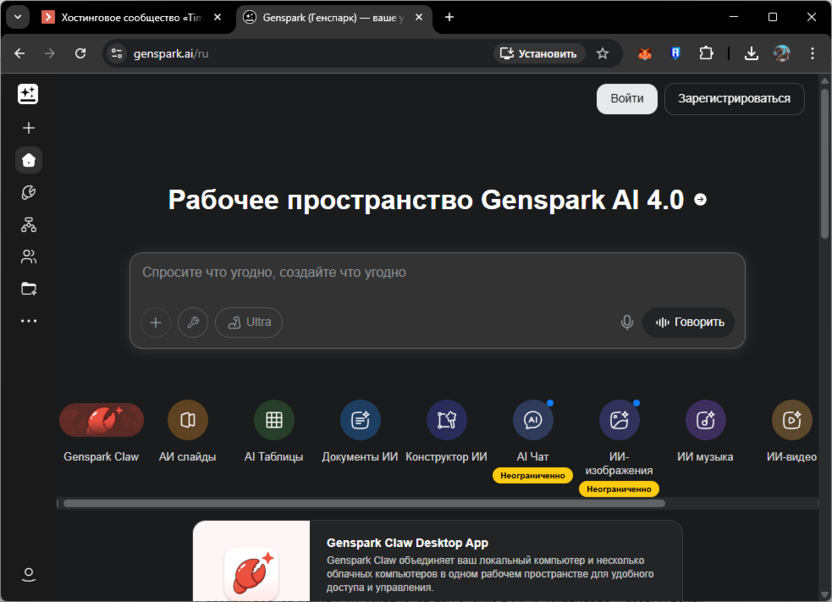Click the Genspark logo icon in sidebar
Screen dimensions: 832x602
(28, 94)
